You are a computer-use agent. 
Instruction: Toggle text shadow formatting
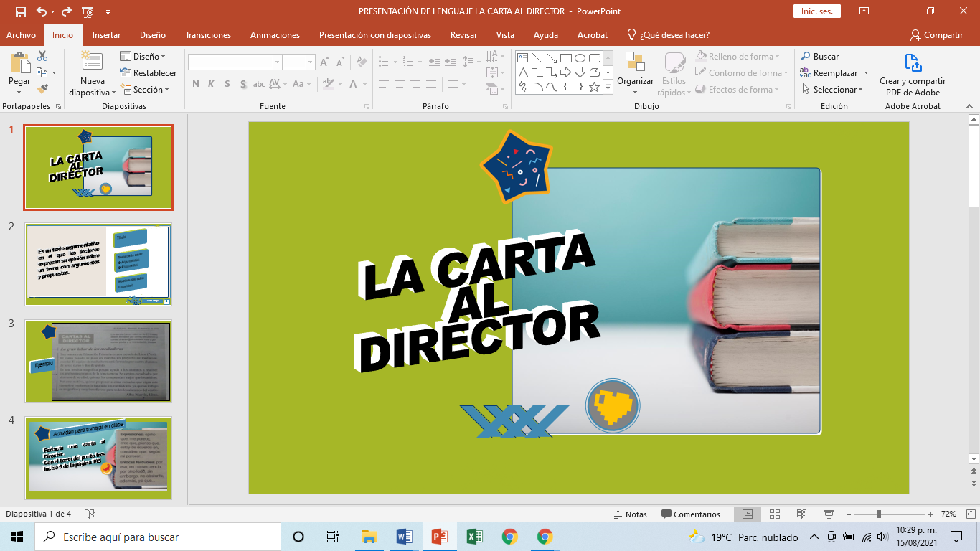(x=243, y=84)
